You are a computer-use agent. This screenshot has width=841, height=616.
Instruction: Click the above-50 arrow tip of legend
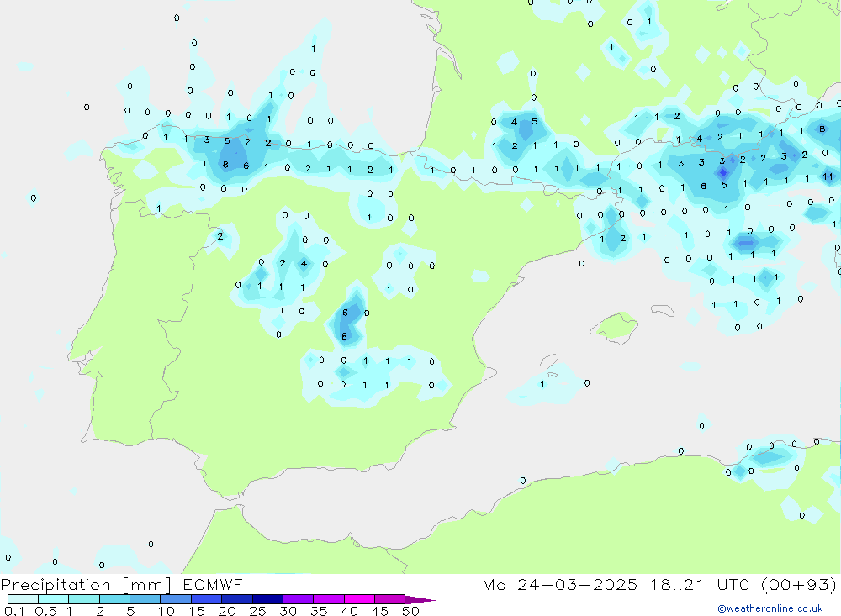point(421,600)
